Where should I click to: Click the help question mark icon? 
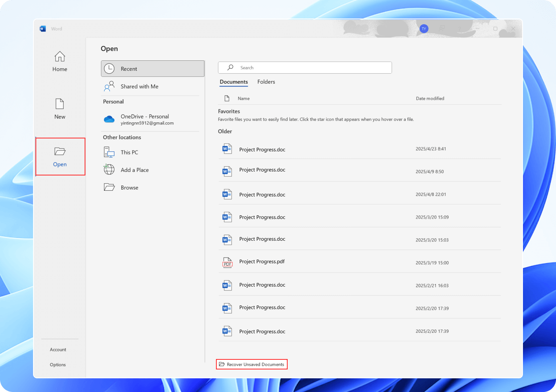[460, 29]
